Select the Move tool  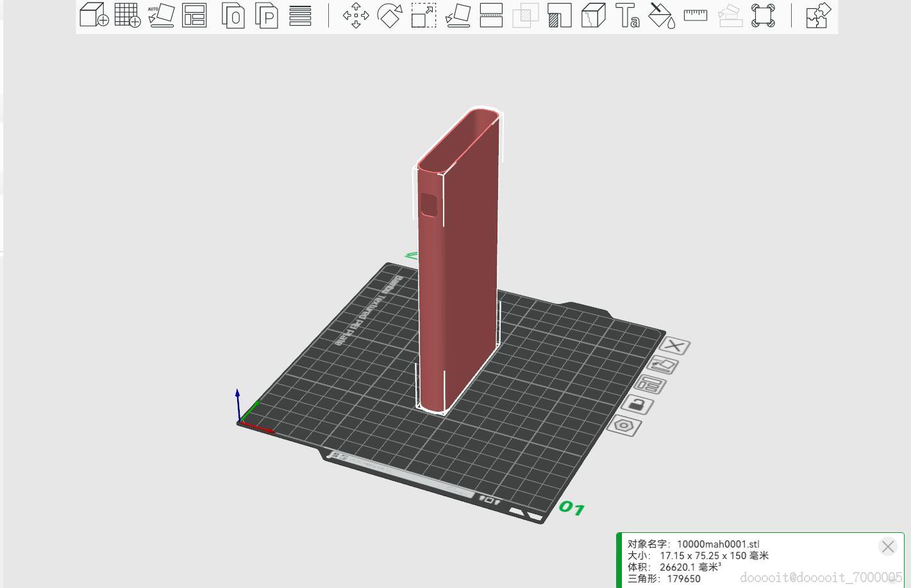(356, 15)
